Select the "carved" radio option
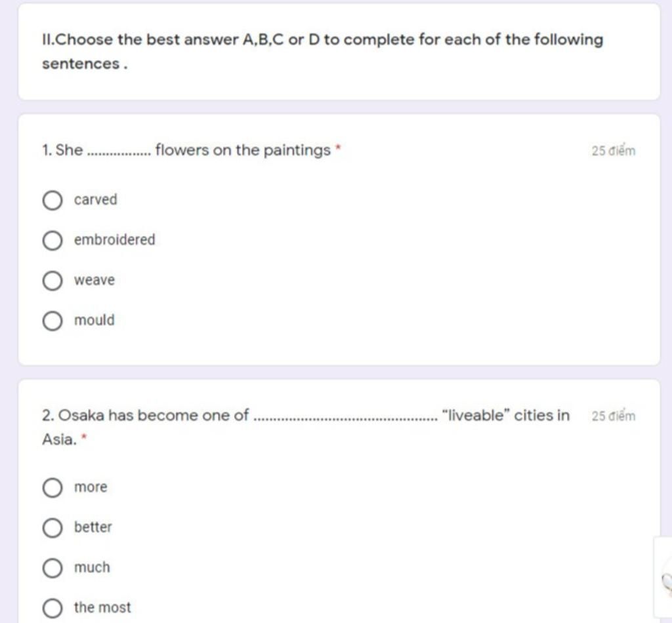This screenshot has width=672, height=623. [52, 201]
